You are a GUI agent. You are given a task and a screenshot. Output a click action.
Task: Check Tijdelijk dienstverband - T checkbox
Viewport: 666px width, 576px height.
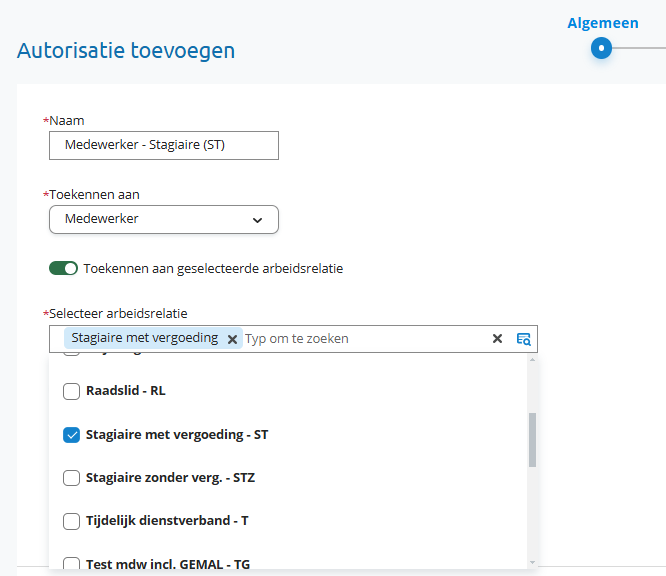coord(71,521)
